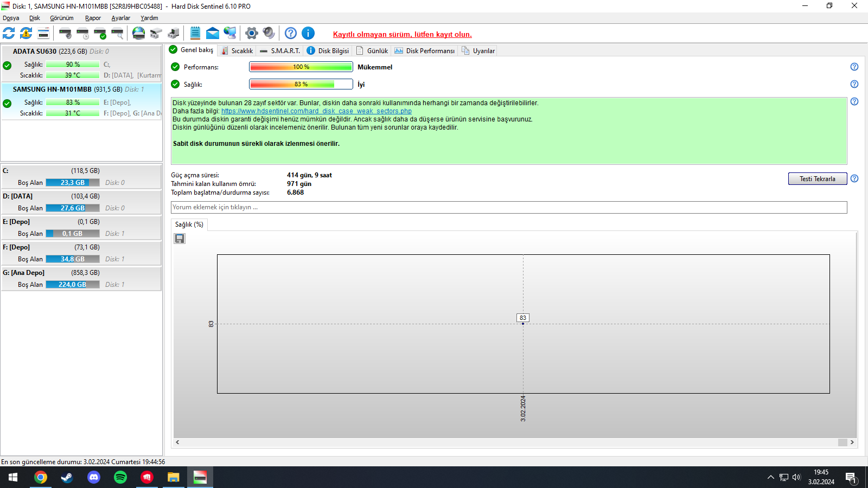This screenshot has width=868, height=488.
Task: Open Steam from the taskbar
Action: click(67, 477)
